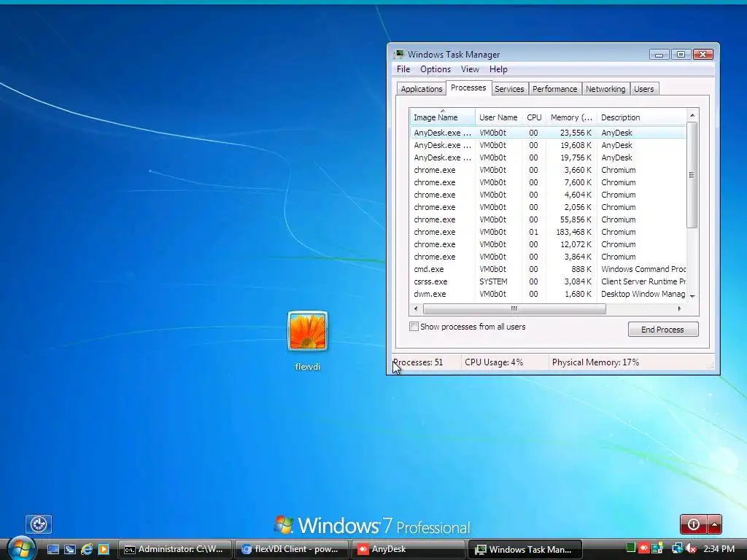Click the network computers tray icon
The height and width of the screenshot is (560, 747).
678,548
